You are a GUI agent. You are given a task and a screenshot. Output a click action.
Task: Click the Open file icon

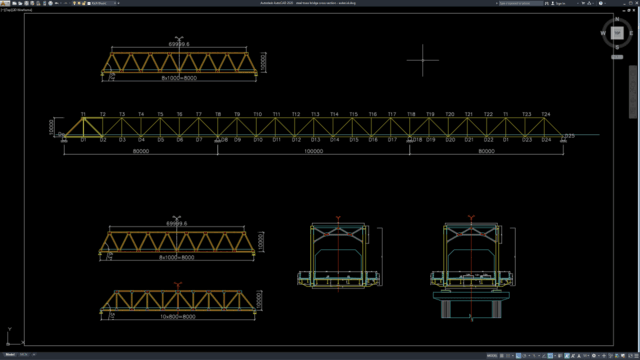pyautogui.click(x=20, y=3)
